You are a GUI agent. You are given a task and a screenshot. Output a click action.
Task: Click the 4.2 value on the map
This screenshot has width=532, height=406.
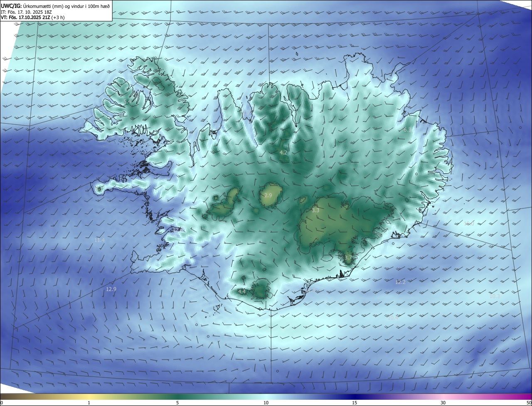[x=283, y=153]
